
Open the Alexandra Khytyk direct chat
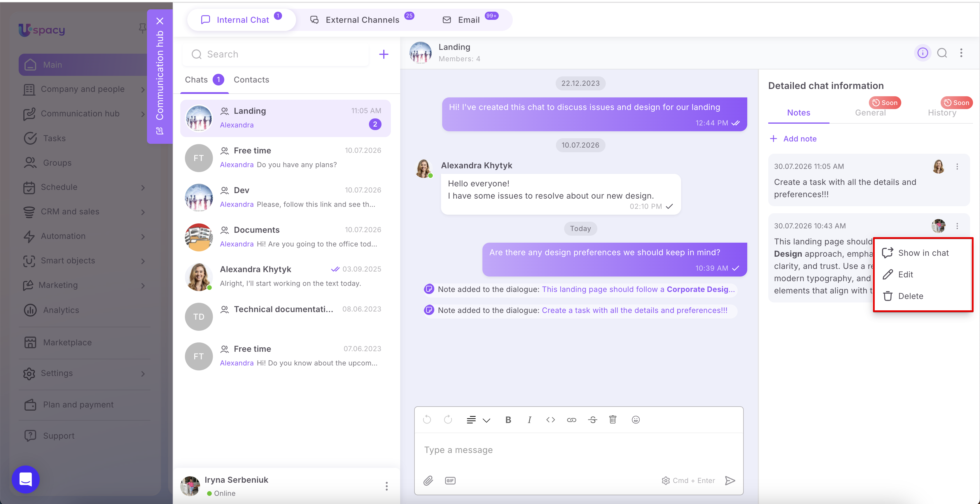[285, 276]
